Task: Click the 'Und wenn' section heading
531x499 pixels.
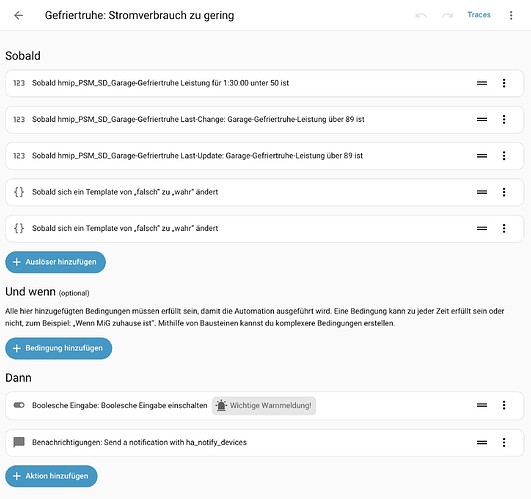Action: (30, 292)
